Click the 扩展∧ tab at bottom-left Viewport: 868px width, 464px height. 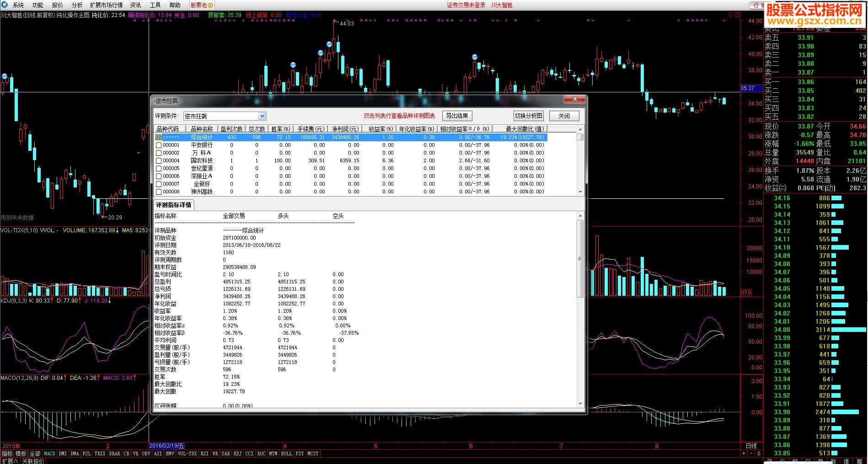9,461
